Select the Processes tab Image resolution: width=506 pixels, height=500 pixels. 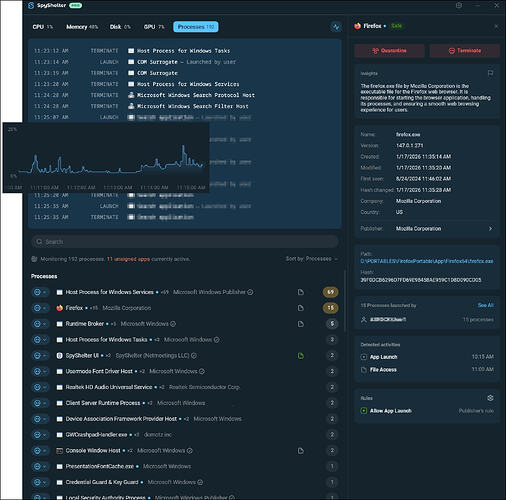[x=196, y=27]
